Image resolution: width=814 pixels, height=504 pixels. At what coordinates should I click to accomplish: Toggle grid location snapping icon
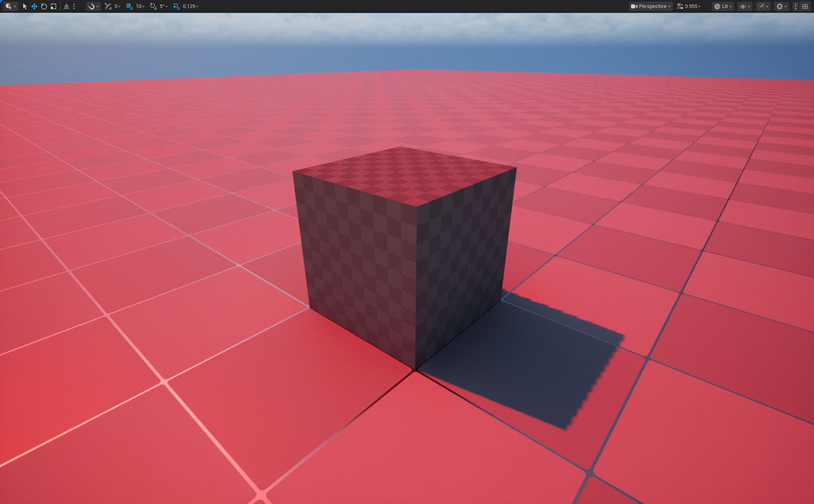coord(129,6)
